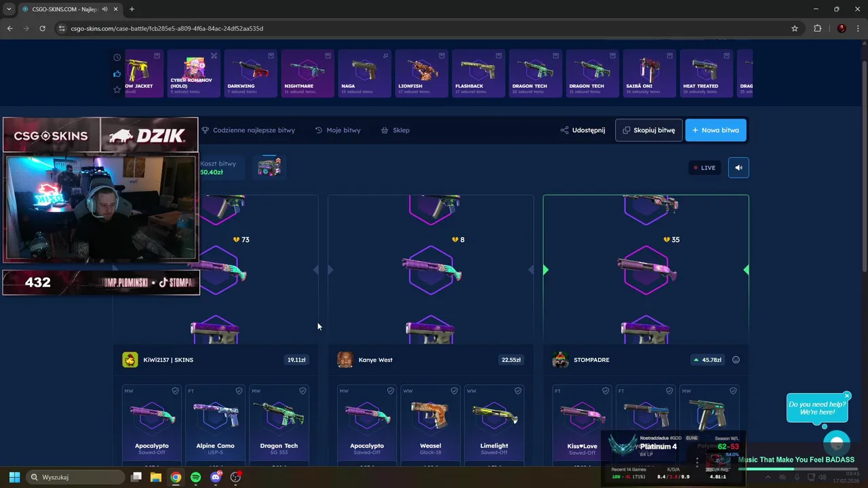This screenshot has width=868, height=488.
Task: Open the "Codzienne najlepsze bitwy" tab
Action: [x=248, y=130]
